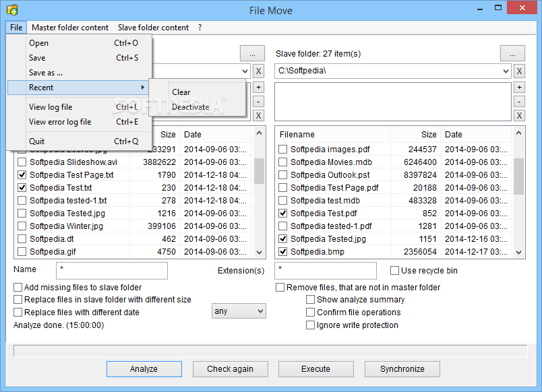Check the Softpedia Winter.jpg checkbox
This screenshot has width=542, height=392.
pyautogui.click(x=22, y=226)
